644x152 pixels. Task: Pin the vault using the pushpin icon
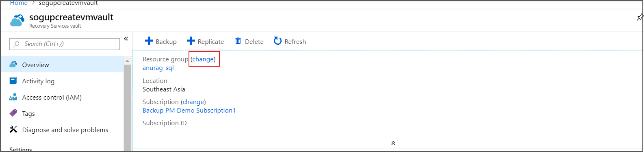pos(640,17)
